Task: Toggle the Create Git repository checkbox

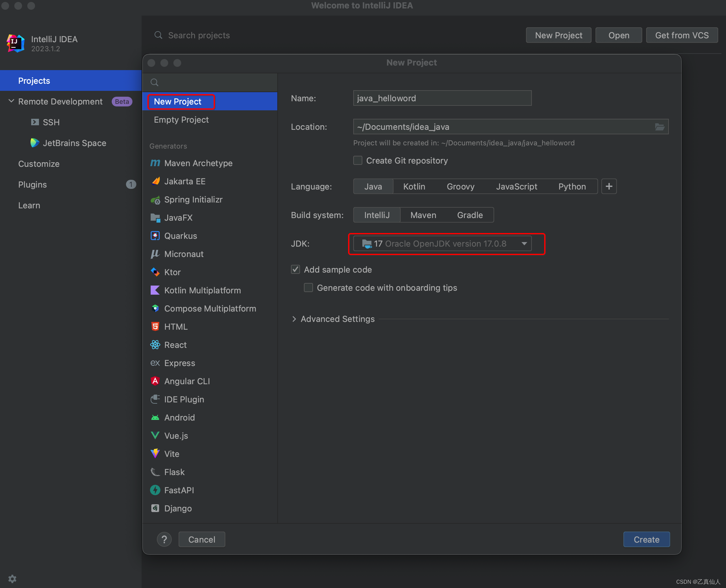Action: coord(358,160)
